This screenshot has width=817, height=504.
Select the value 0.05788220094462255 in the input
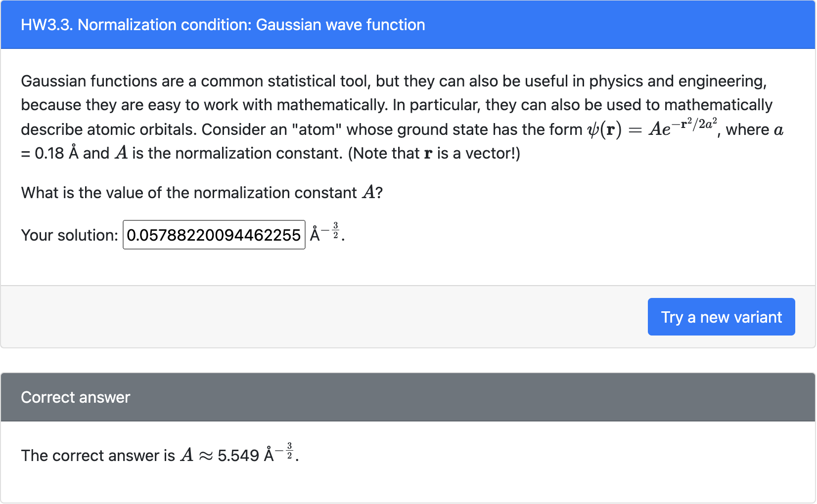click(214, 235)
